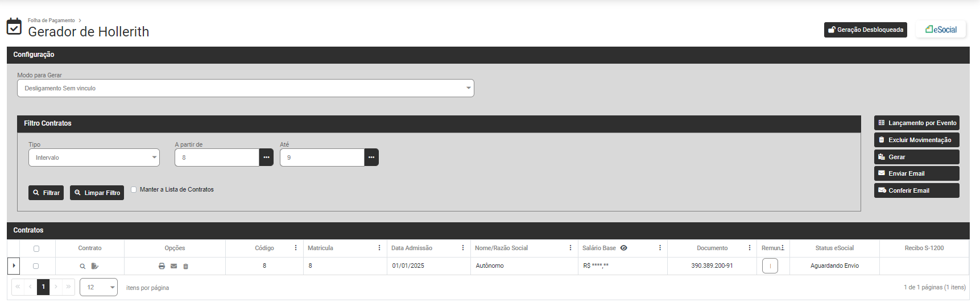Click the document cell 390.389.200-91
Screen dimensions: 980x307
point(712,265)
